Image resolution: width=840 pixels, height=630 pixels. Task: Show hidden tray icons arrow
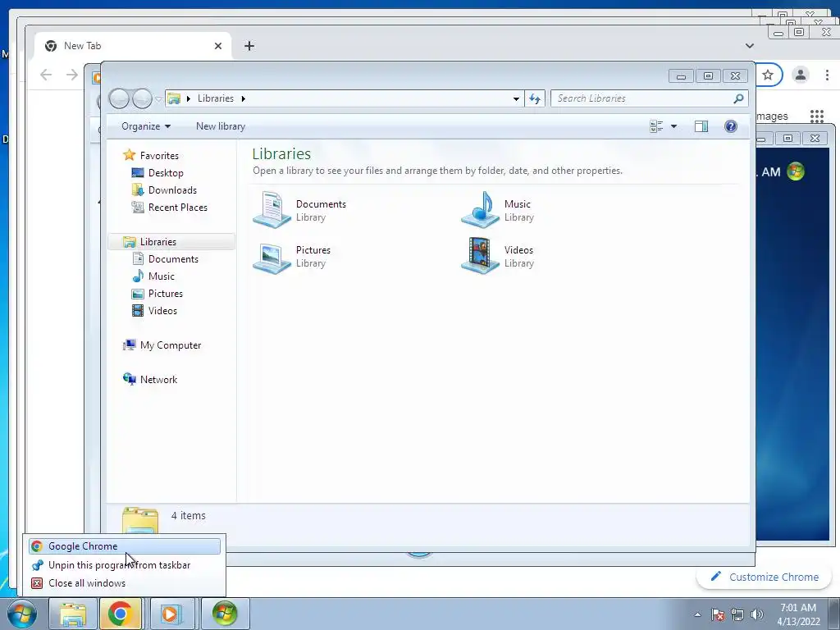pyautogui.click(x=697, y=614)
